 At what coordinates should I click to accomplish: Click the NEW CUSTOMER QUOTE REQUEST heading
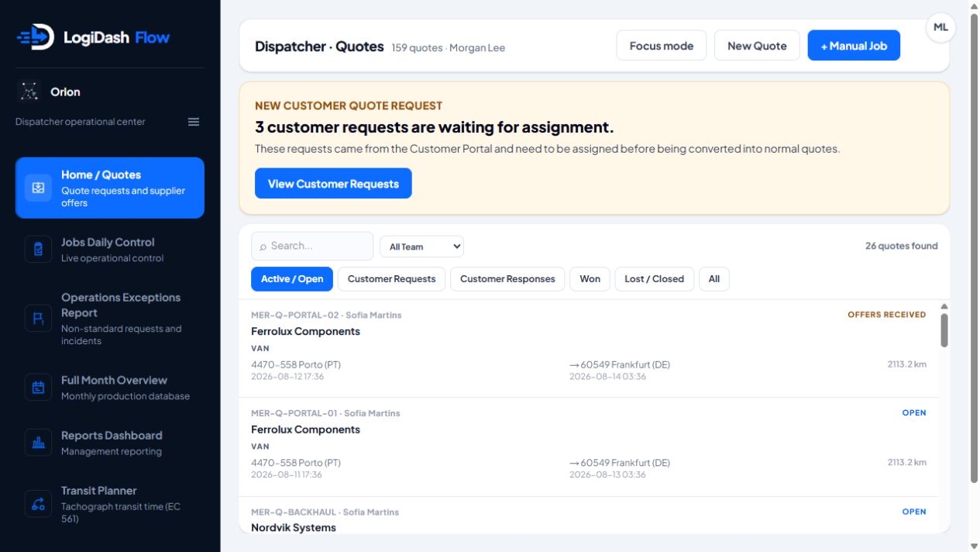pos(349,105)
